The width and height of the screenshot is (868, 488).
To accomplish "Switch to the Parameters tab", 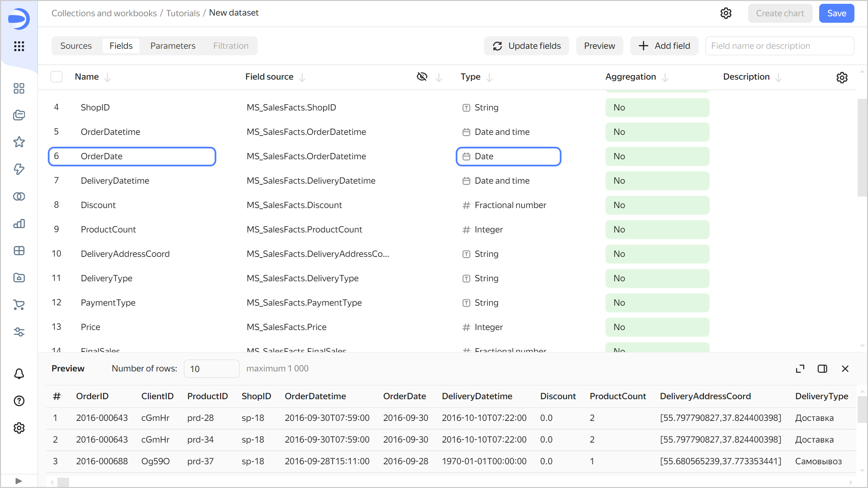I will (173, 46).
